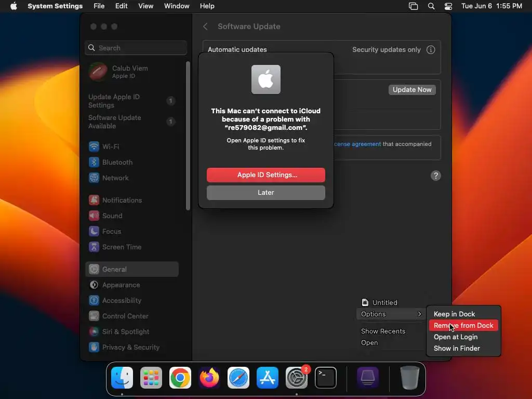Select Wi-Fi in the sidebar
The height and width of the screenshot is (399, 532).
click(131, 147)
